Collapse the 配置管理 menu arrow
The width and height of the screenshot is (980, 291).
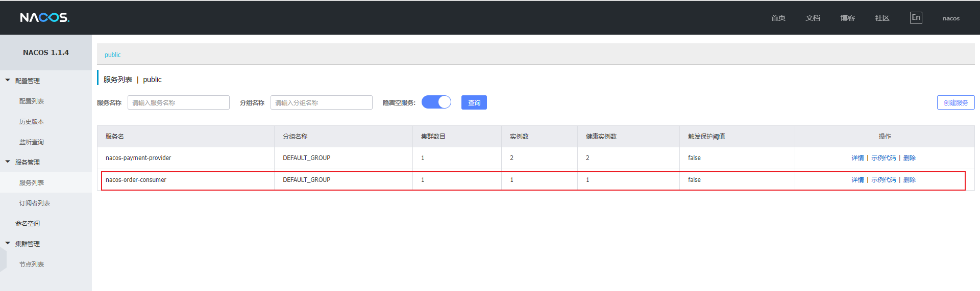(x=8, y=81)
